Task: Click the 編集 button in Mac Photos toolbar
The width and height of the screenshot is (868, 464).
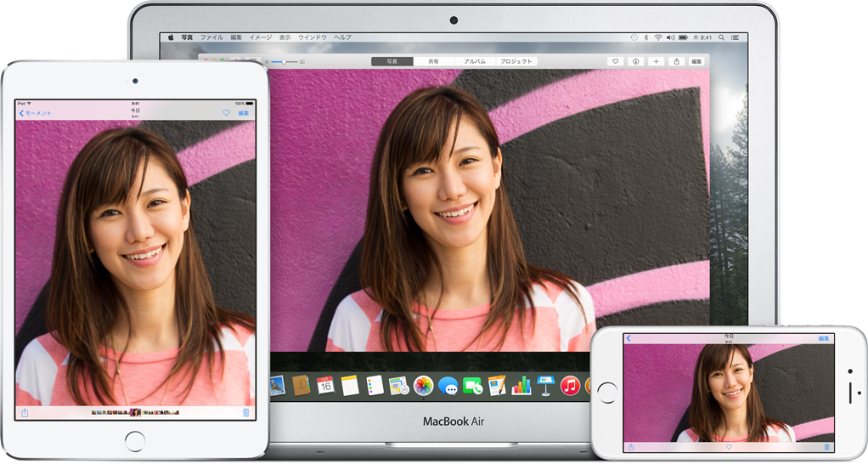Action: 697,62
